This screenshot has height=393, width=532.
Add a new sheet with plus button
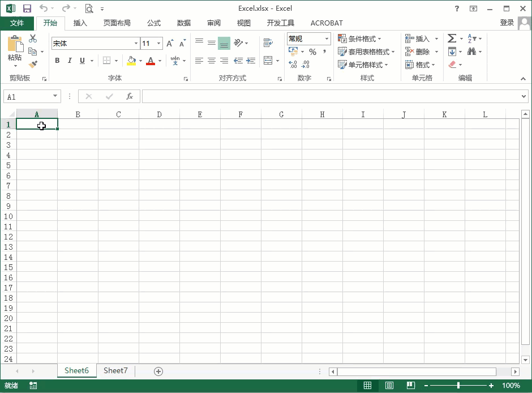[x=158, y=371]
